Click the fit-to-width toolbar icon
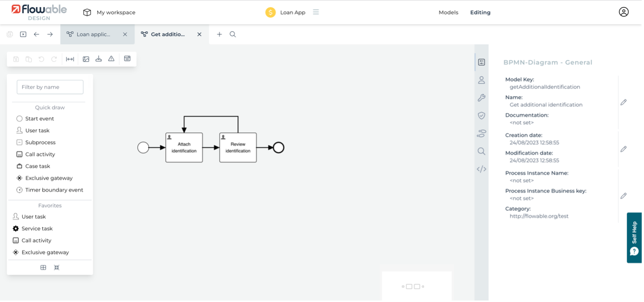The height and width of the screenshot is (302, 644). click(70, 59)
